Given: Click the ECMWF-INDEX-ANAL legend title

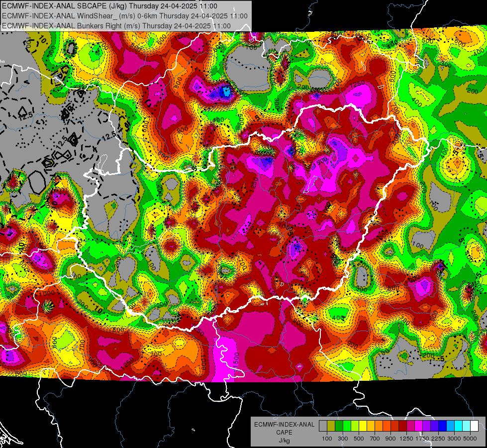Looking at the screenshot, I should click(x=284, y=425).
